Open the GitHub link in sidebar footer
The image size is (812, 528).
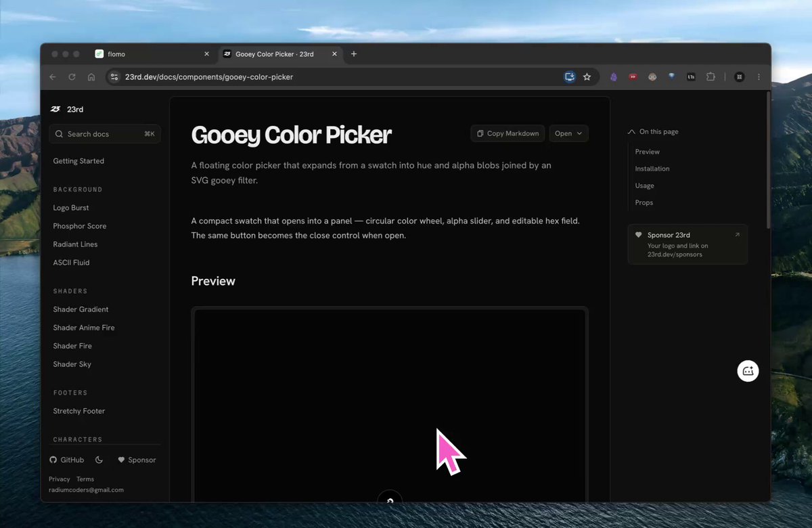pyautogui.click(x=66, y=460)
